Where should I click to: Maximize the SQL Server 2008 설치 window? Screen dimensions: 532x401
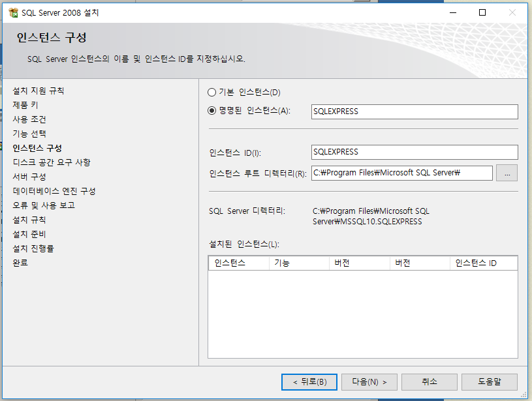pyautogui.click(x=482, y=13)
